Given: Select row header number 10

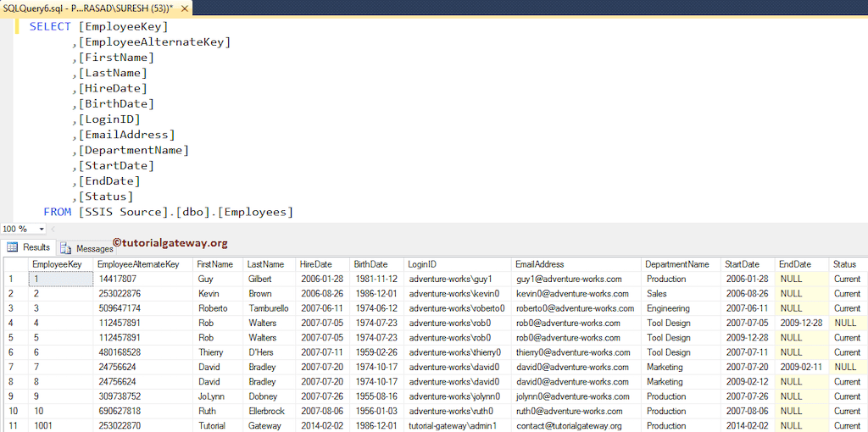Looking at the screenshot, I should click(15, 411).
